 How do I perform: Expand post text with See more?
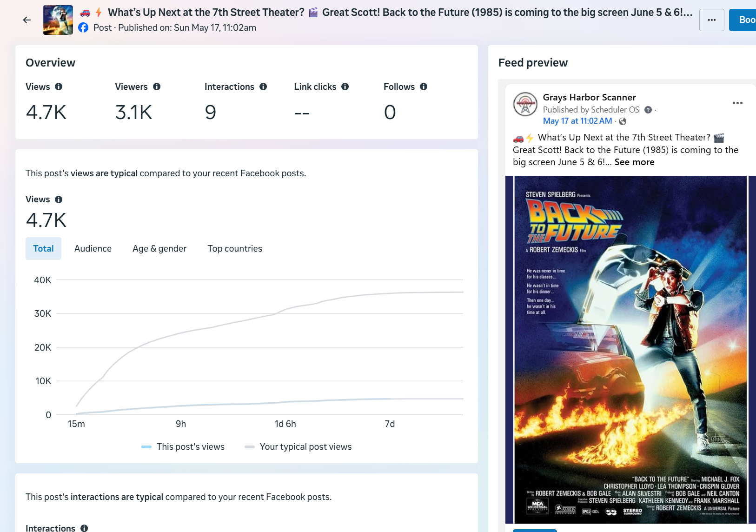pos(634,162)
